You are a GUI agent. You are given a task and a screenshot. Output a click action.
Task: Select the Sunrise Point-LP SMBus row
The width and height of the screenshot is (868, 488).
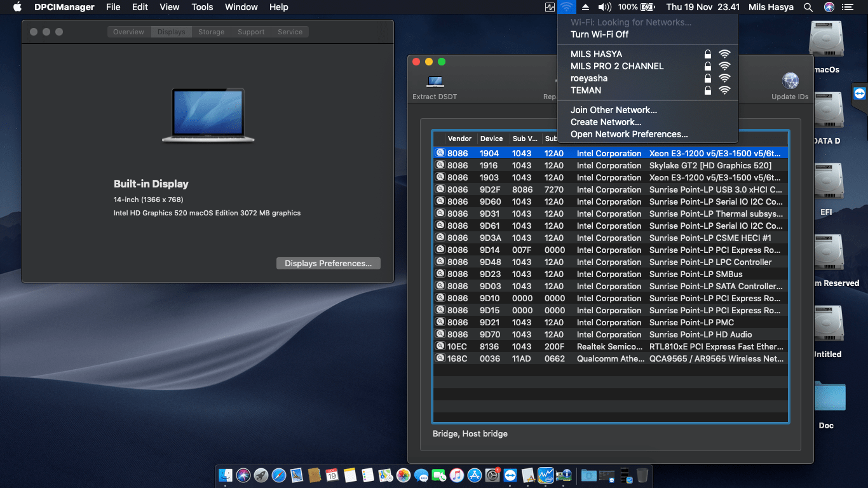(x=611, y=274)
